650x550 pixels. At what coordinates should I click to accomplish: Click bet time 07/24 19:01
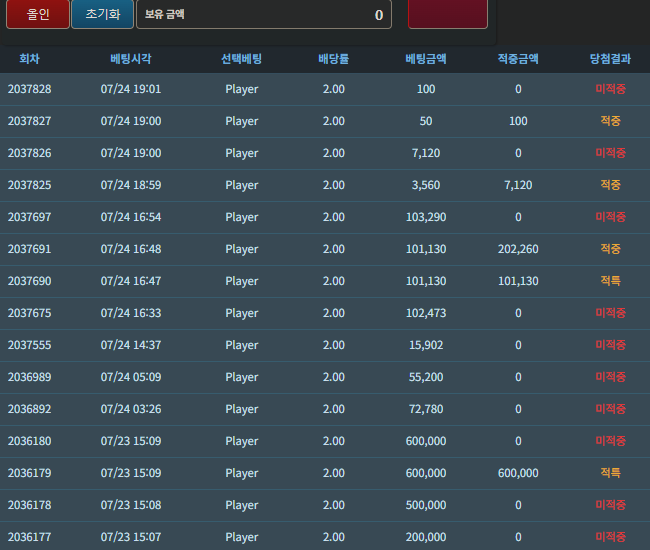[131, 89]
